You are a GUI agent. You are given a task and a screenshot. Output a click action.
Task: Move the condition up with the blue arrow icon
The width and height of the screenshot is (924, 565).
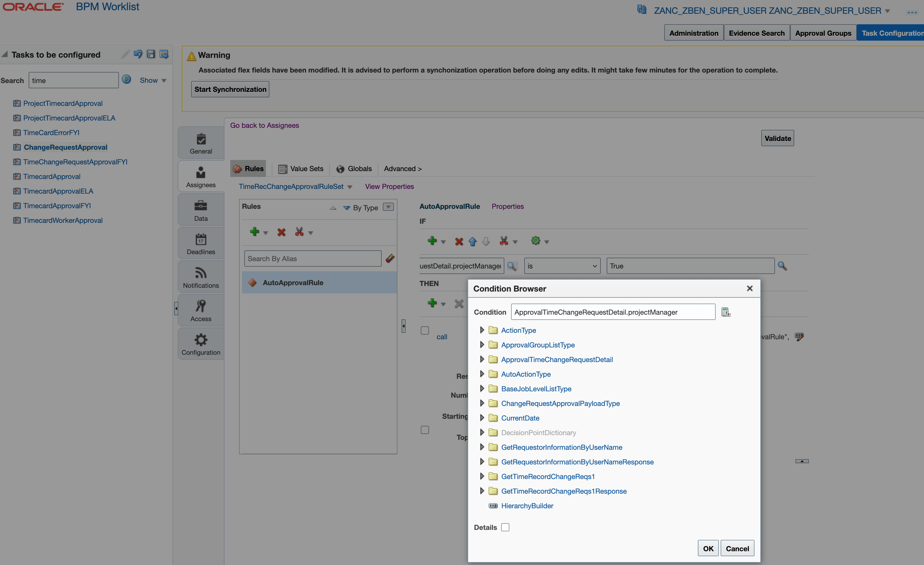pyautogui.click(x=472, y=241)
